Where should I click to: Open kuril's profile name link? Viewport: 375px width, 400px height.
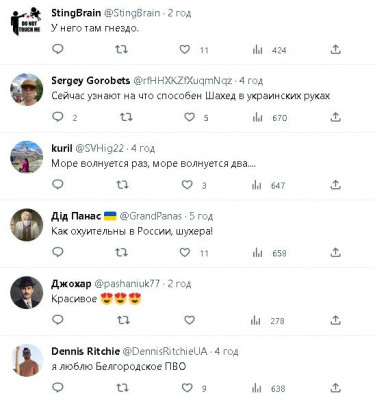point(62,148)
